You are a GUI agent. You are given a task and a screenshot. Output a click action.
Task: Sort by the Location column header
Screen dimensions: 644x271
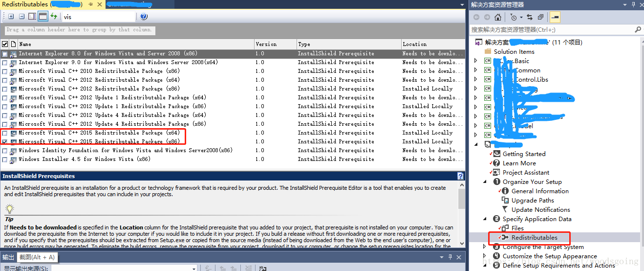[433, 44]
